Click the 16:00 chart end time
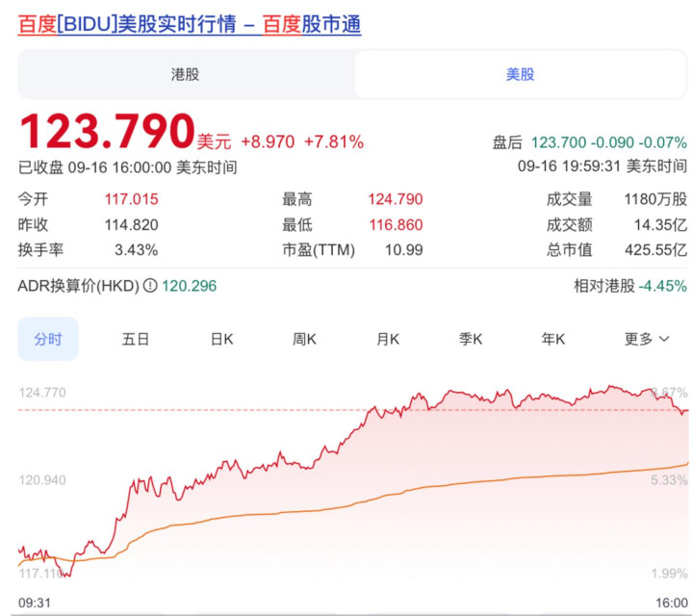692x616 pixels. [671, 603]
